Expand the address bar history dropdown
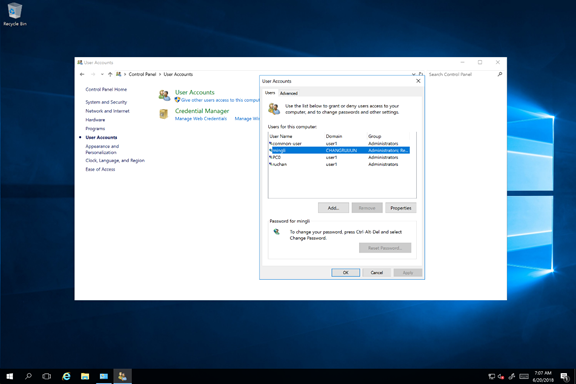The width and height of the screenshot is (576, 384). 413,74
